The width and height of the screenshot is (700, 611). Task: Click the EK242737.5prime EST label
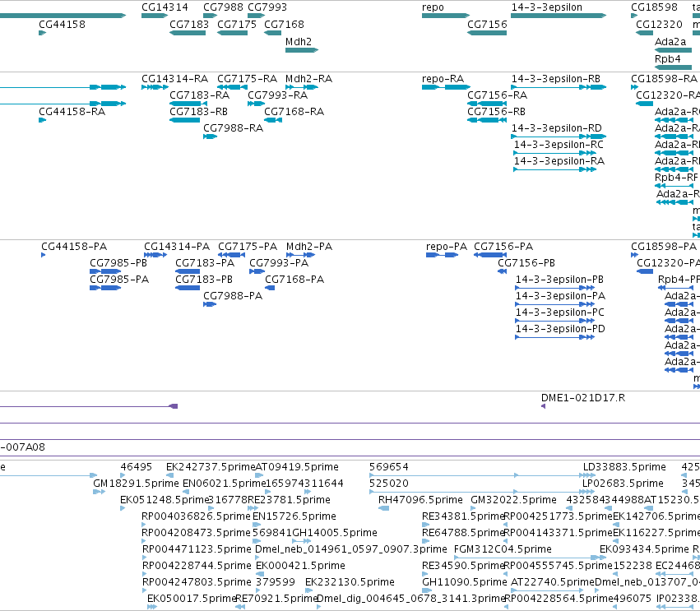[211, 467]
